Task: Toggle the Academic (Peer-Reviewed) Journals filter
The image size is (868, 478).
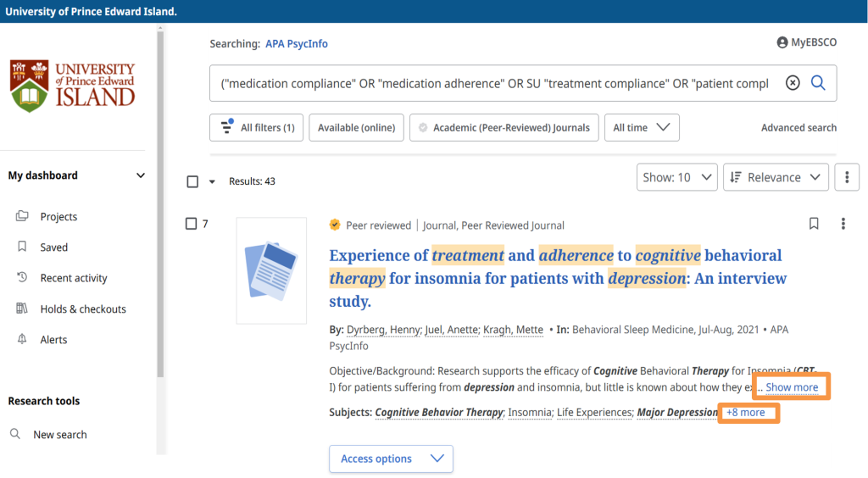Action: coord(504,128)
